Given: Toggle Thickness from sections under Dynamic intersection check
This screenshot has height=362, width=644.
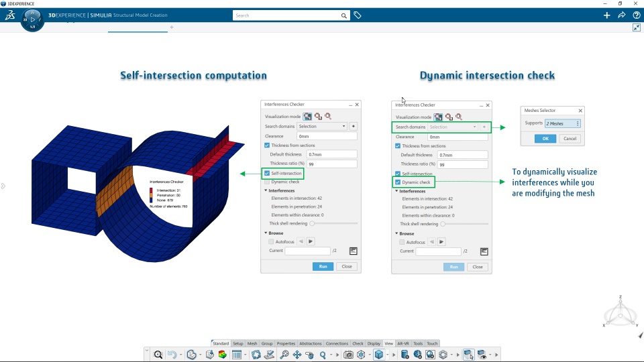Looking at the screenshot, I should [398, 145].
